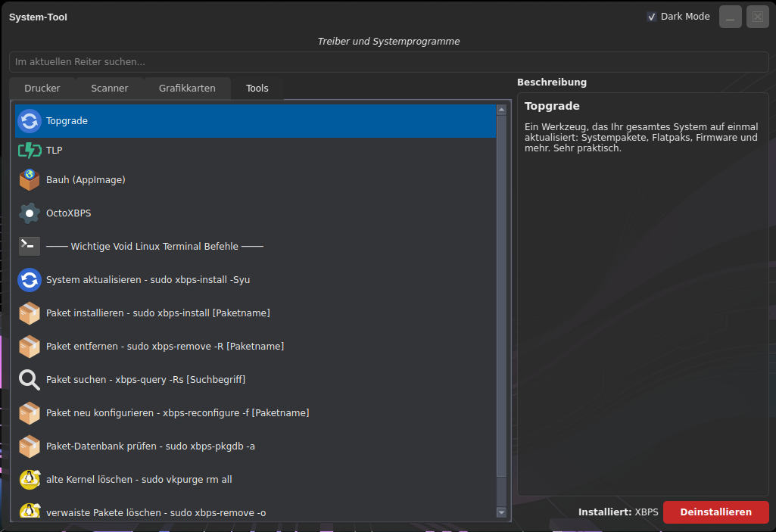The image size is (776, 532).
Task: Open the Scanner tab
Action: [110, 89]
